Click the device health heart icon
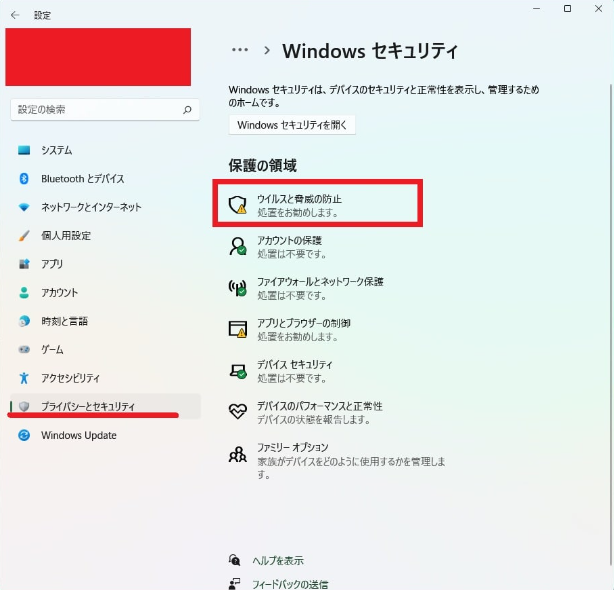This screenshot has height=590, width=614. tap(238, 411)
